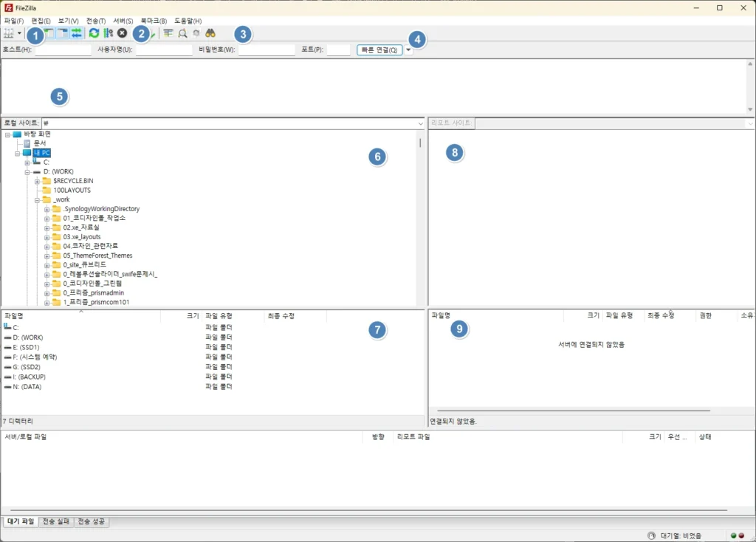The height and width of the screenshot is (542, 756).
Task: Click the message log scroll-down arrow
Action: 750,109
